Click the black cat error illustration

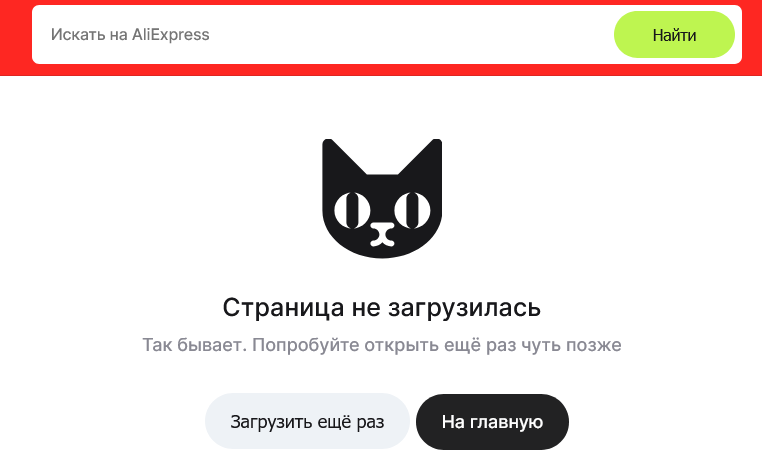click(382, 198)
